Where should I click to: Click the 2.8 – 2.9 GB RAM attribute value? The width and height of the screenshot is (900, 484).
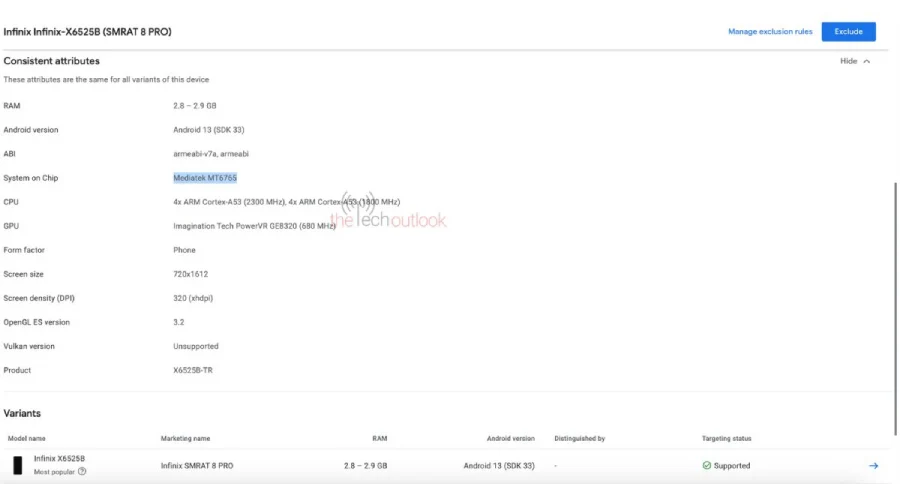tap(195, 106)
